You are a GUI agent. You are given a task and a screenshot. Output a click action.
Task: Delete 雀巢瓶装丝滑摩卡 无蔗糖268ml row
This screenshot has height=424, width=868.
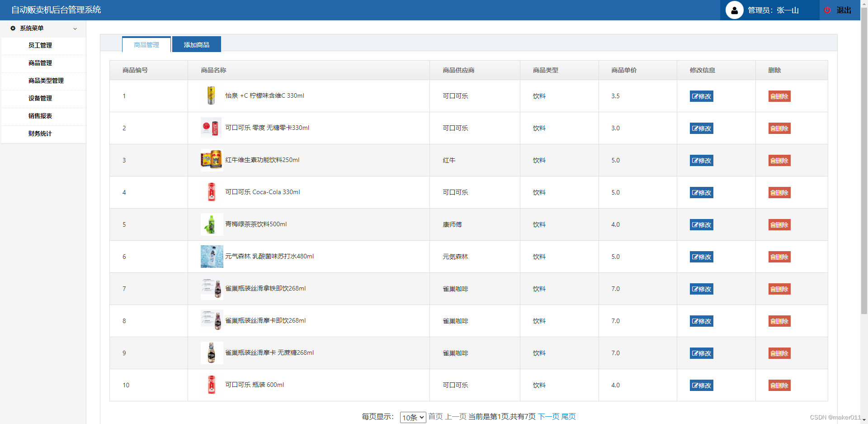pyautogui.click(x=779, y=353)
